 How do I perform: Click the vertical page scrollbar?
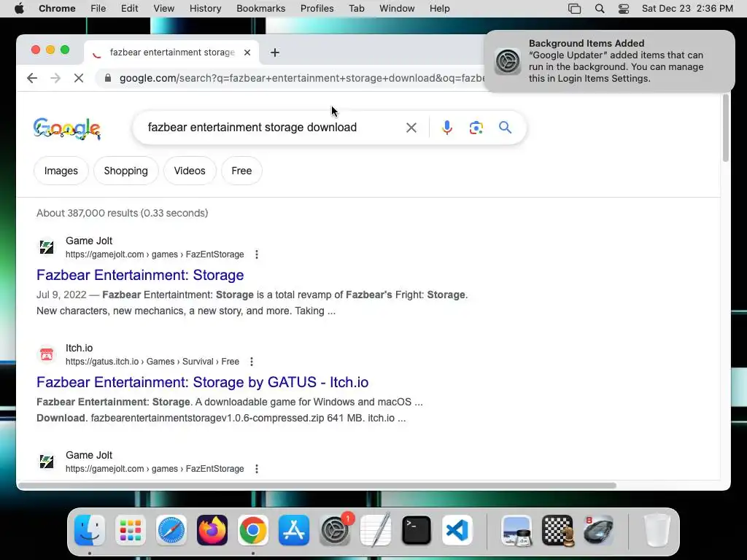(x=726, y=128)
